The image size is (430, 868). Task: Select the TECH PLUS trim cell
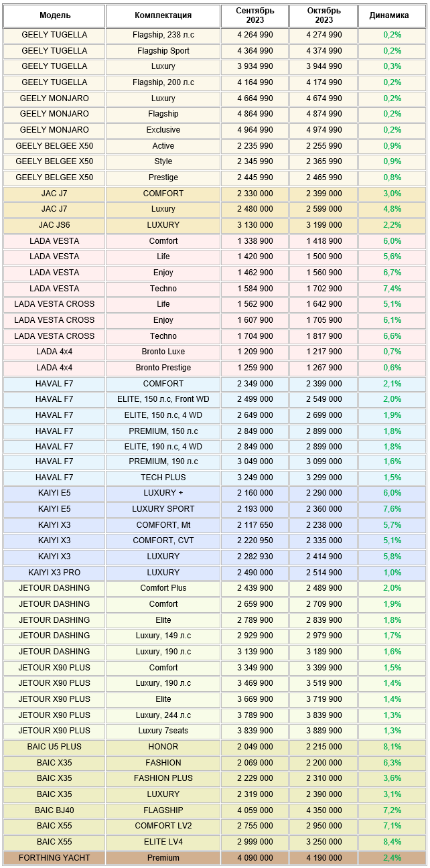163,478
